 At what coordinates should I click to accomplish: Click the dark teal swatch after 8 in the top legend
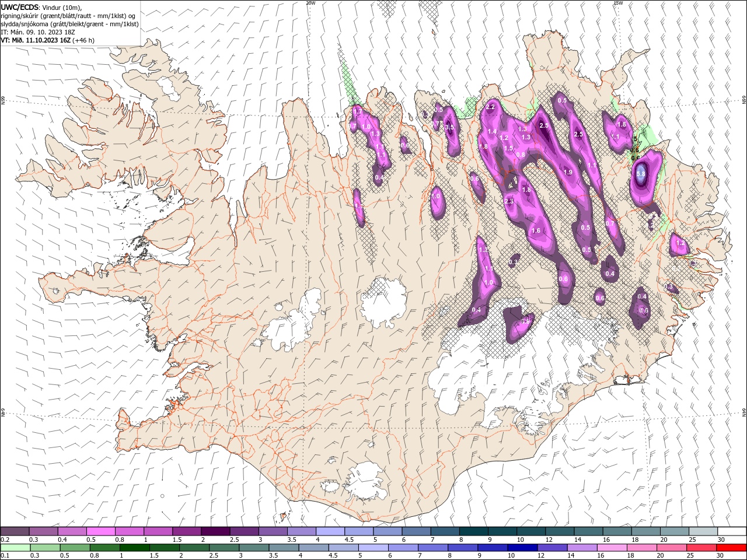pos(474,531)
